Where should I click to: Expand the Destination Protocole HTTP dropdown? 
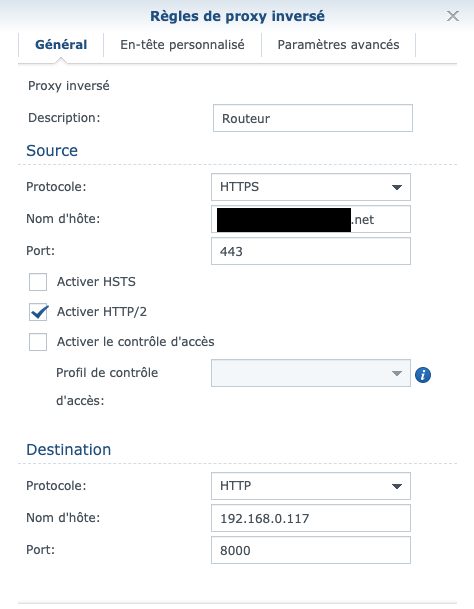tap(311, 486)
